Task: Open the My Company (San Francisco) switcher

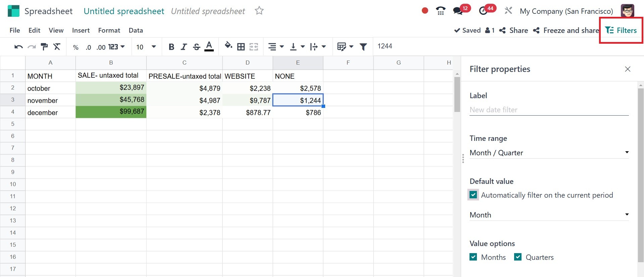Action: click(566, 11)
